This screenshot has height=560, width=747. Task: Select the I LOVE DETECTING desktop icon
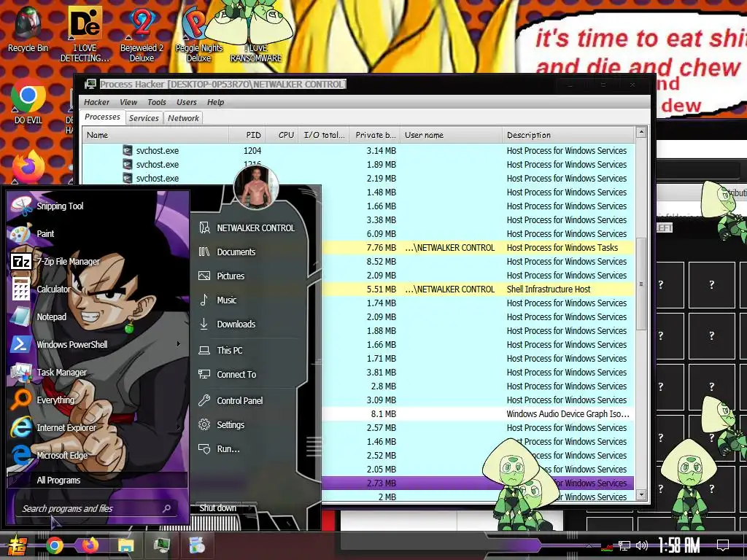point(85,34)
